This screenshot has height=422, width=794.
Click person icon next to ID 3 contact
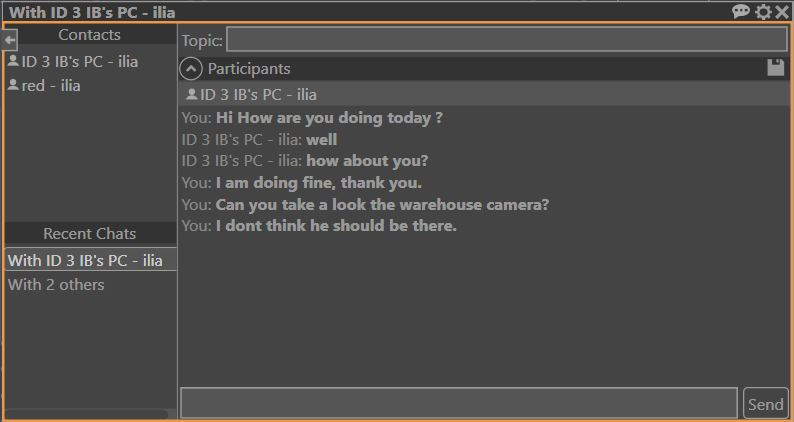tap(13, 61)
